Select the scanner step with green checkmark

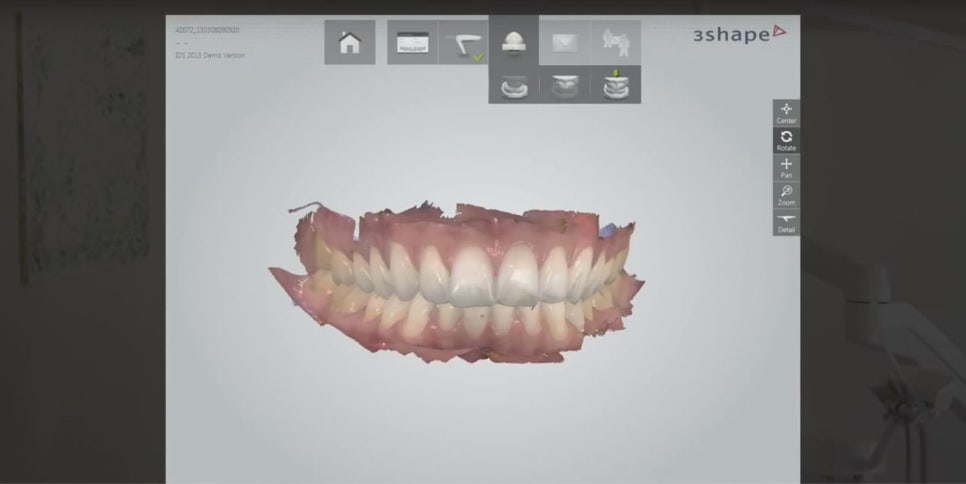pos(463,42)
